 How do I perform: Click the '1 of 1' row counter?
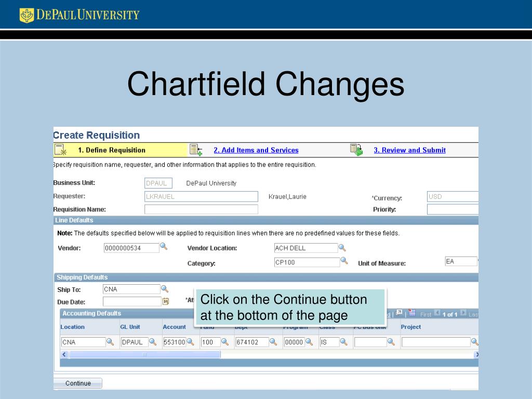point(450,314)
